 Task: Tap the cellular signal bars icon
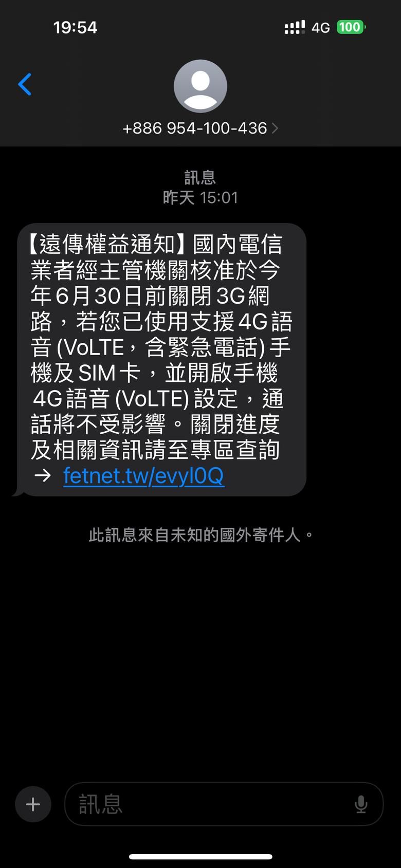pos(295,27)
